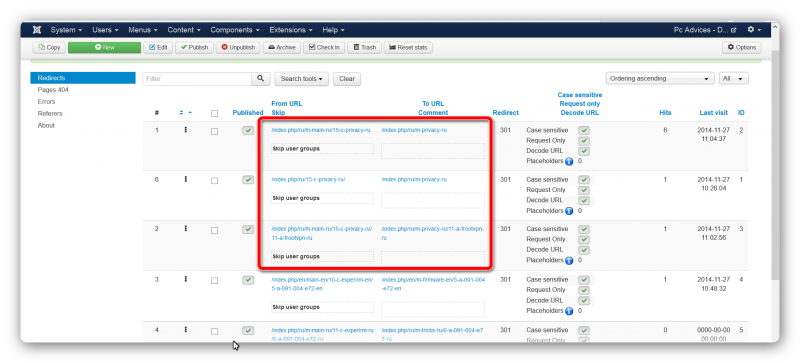Sort by the To URL column header
Viewport: 800px width, 363px height.
[433, 104]
